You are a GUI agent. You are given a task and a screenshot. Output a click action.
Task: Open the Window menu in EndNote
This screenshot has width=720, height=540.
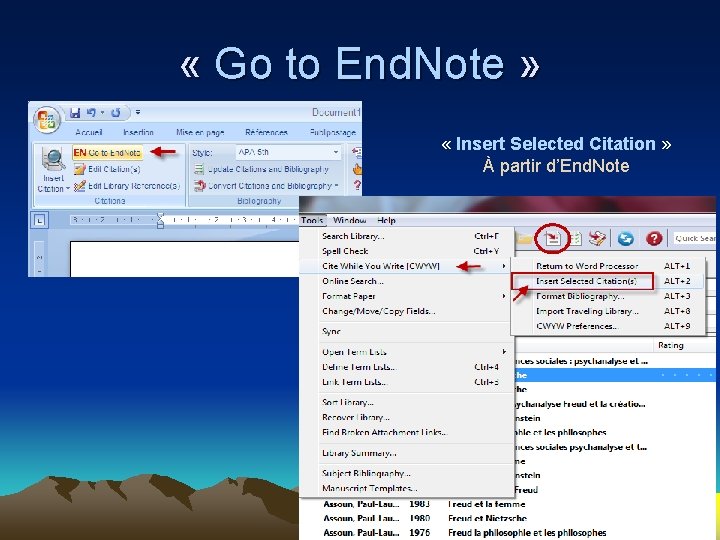click(349, 220)
